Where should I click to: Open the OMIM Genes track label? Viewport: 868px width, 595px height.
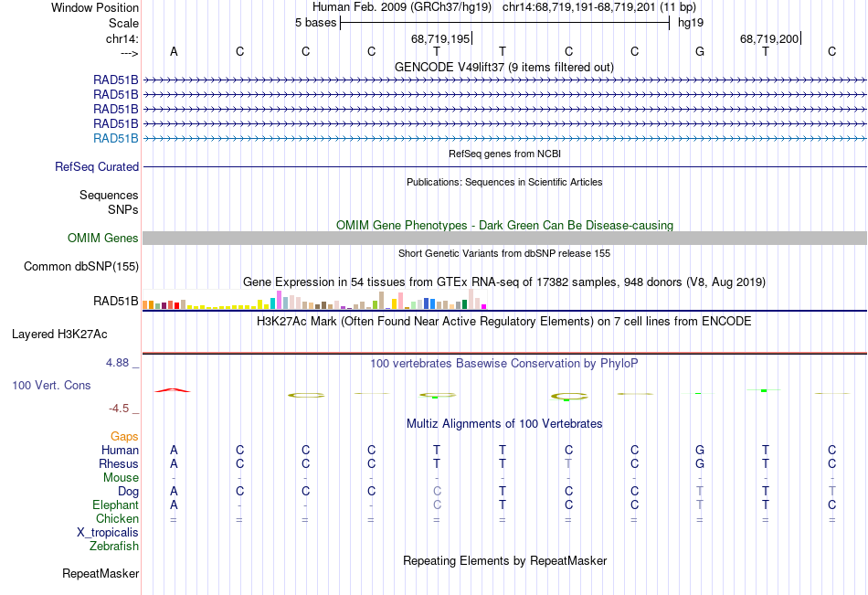(103, 239)
